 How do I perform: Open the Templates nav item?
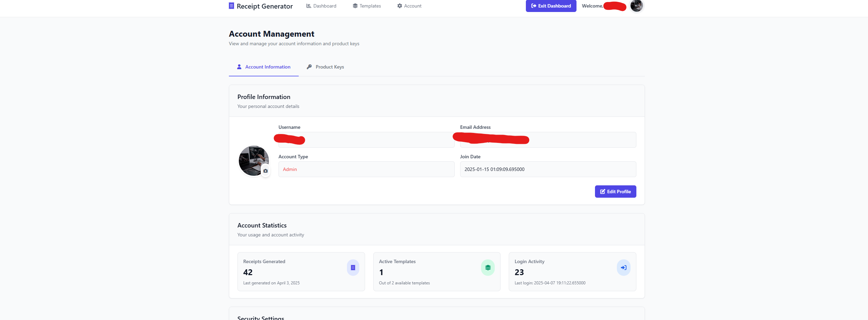[x=367, y=6]
